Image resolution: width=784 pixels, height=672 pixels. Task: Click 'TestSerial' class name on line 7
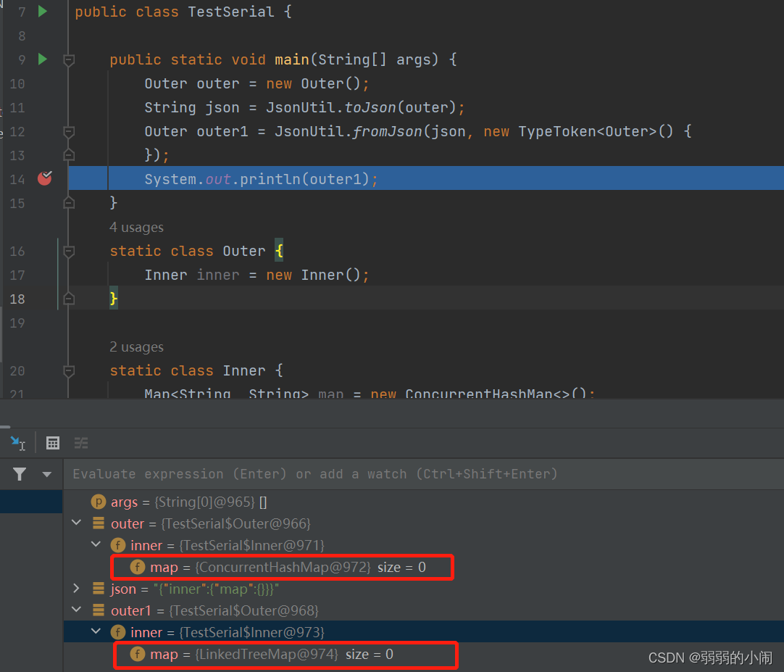coord(231,12)
